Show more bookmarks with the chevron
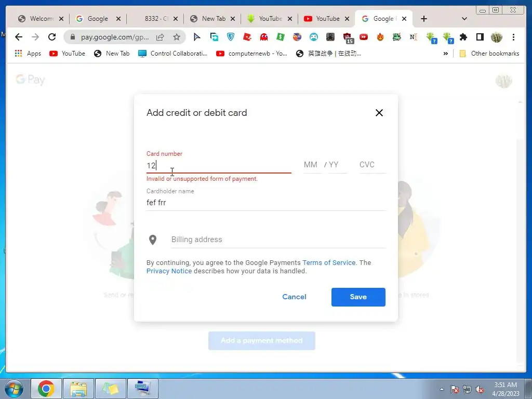532x399 pixels. (x=445, y=54)
